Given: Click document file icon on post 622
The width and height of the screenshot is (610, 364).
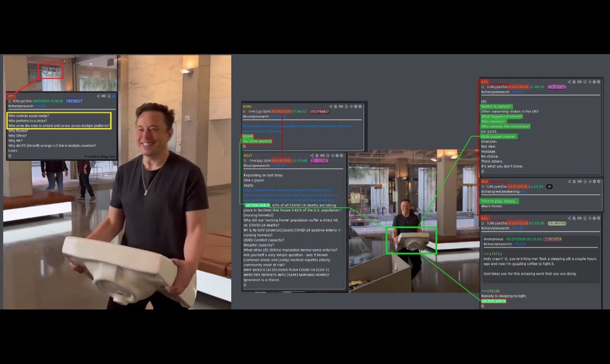Looking at the screenshot, I should coord(585,182).
